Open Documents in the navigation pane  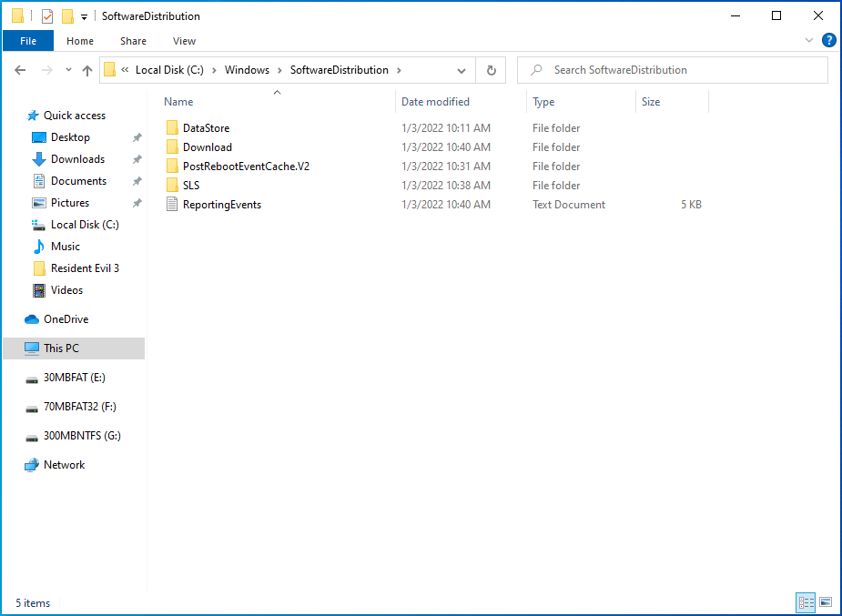coord(78,181)
